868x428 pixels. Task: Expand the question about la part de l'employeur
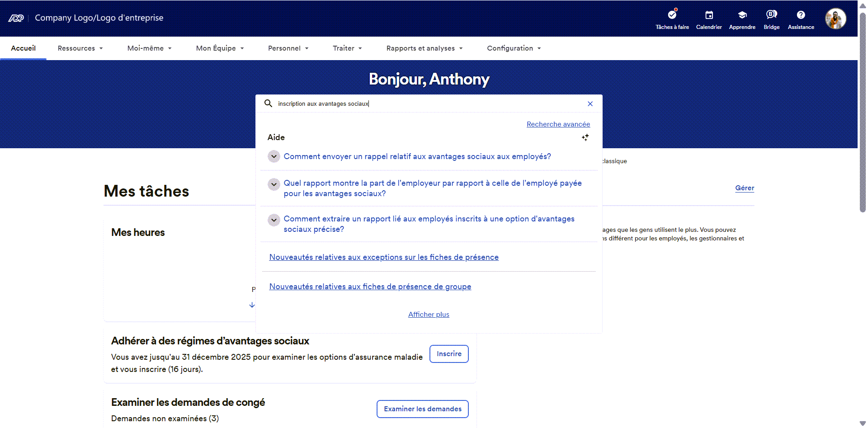[x=274, y=184]
